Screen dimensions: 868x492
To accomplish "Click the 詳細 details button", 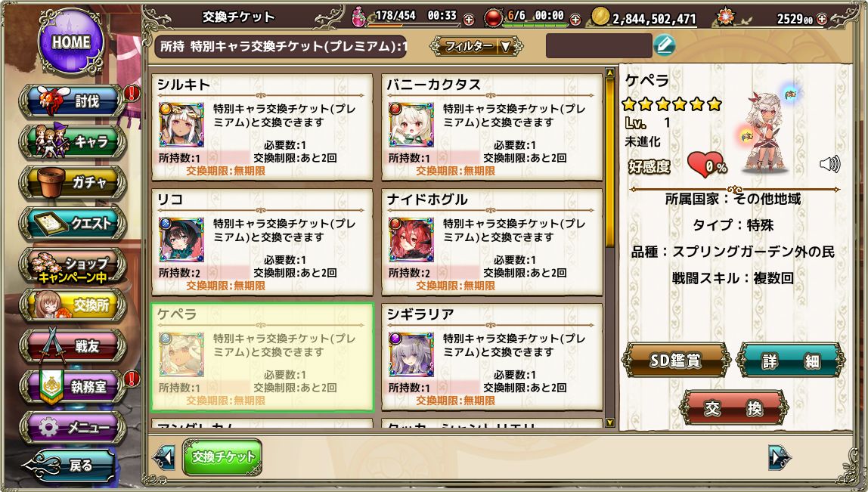I will (x=791, y=360).
